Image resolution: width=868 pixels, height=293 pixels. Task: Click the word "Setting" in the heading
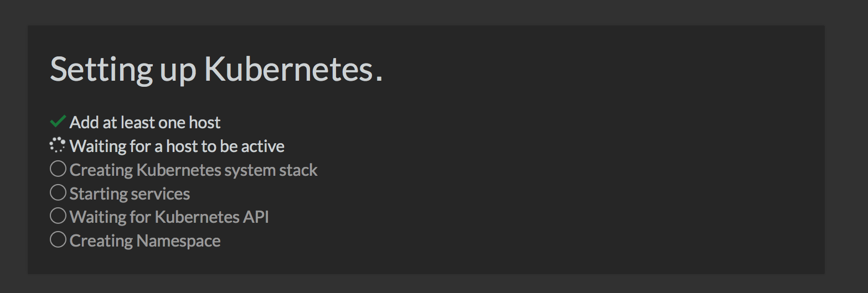point(101,70)
